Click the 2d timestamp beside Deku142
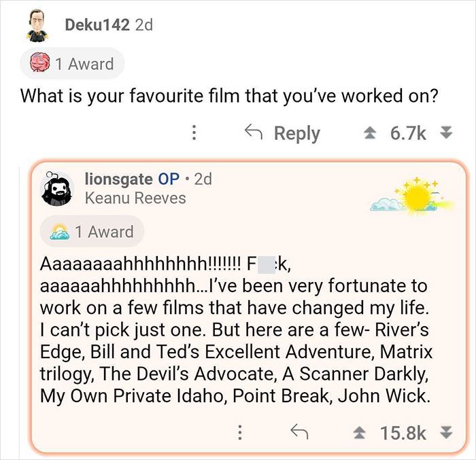This screenshot has height=460, width=476. [x=143, y=25]
